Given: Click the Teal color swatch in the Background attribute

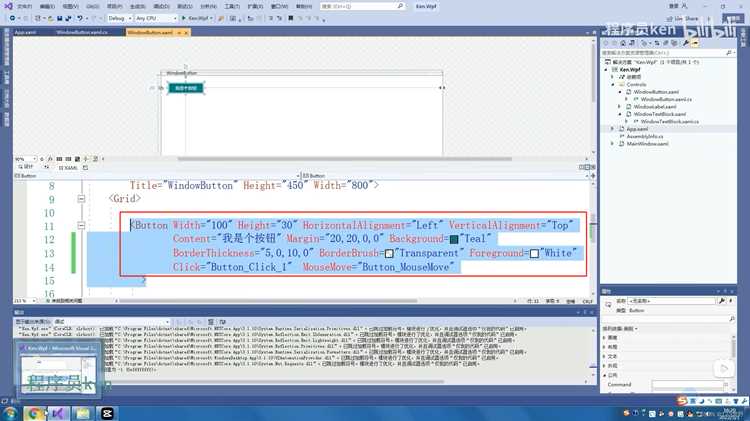Looking at the screenshot, I should tap(454, 239).
